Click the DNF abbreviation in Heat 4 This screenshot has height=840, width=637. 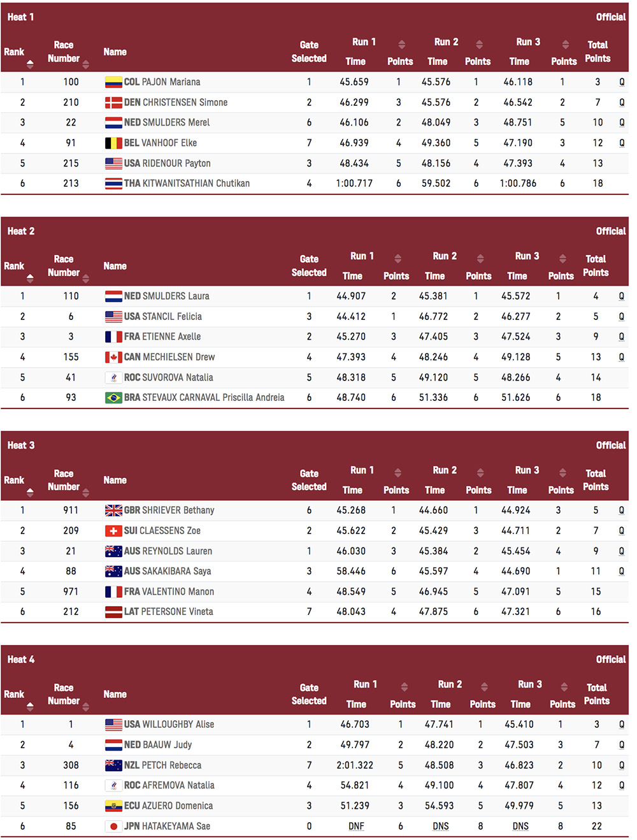(x=356, y=826)
